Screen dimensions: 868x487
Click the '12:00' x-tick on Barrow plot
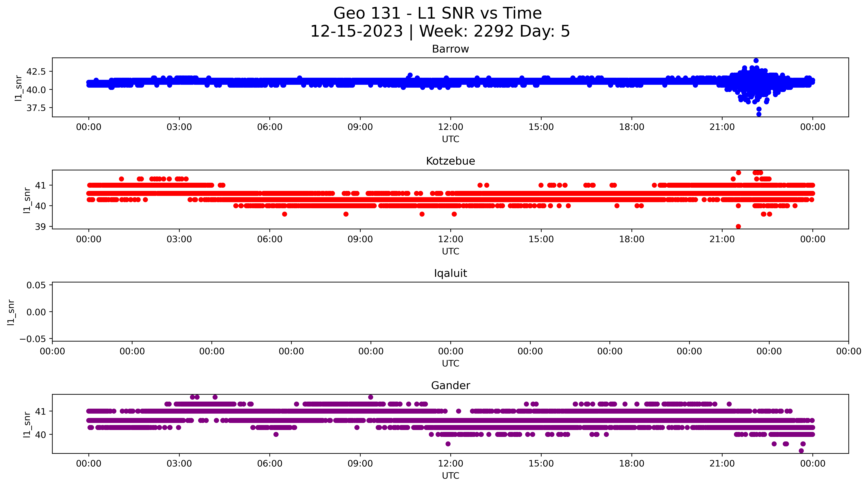[x=451, y=127]
